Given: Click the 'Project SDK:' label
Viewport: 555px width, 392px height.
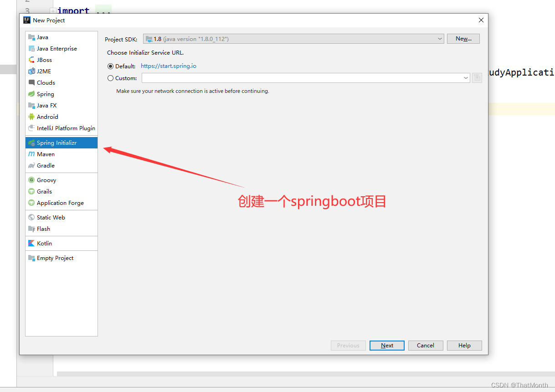Looking at the screenshot, I should 121,40.
